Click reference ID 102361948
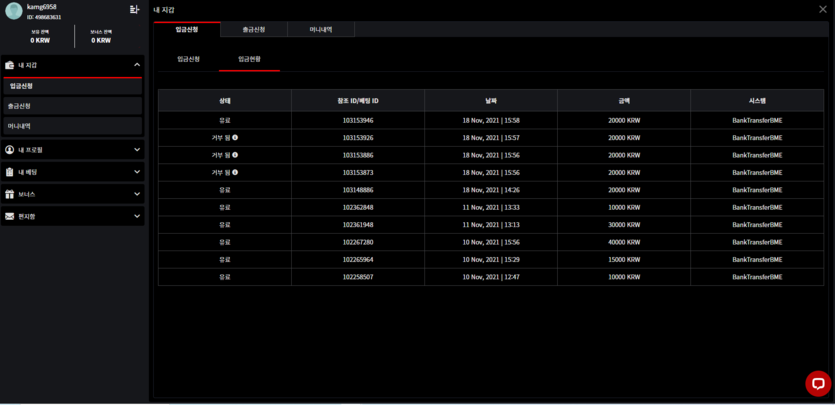This screenshot has height=405, width=835. (358, 225)
